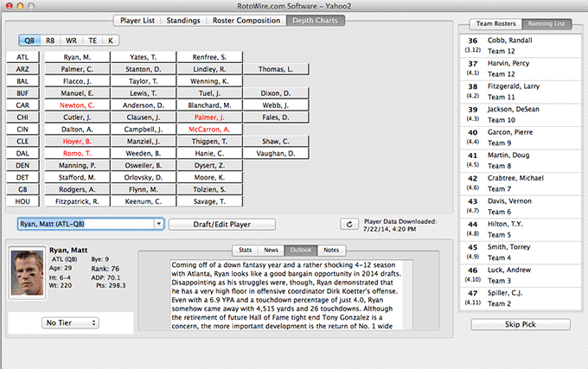Select pick 43 Davis, Vernon
Screen dimensions: 588x369
(x=521, y=207)
